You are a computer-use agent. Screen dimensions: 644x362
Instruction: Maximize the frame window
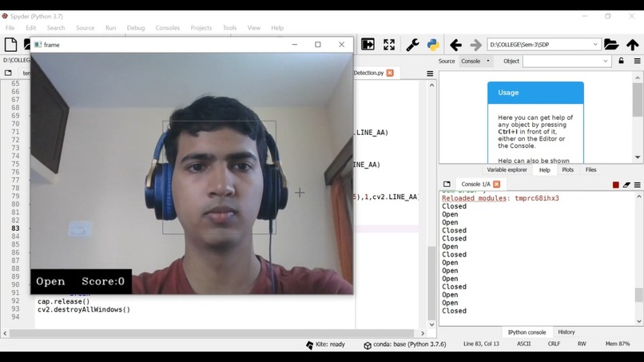point(317,45)
